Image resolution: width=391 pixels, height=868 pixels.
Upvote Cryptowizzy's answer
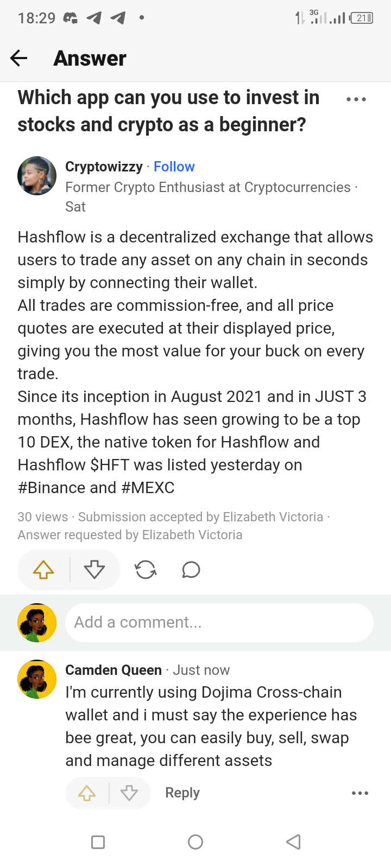click(x=43, y=570)
